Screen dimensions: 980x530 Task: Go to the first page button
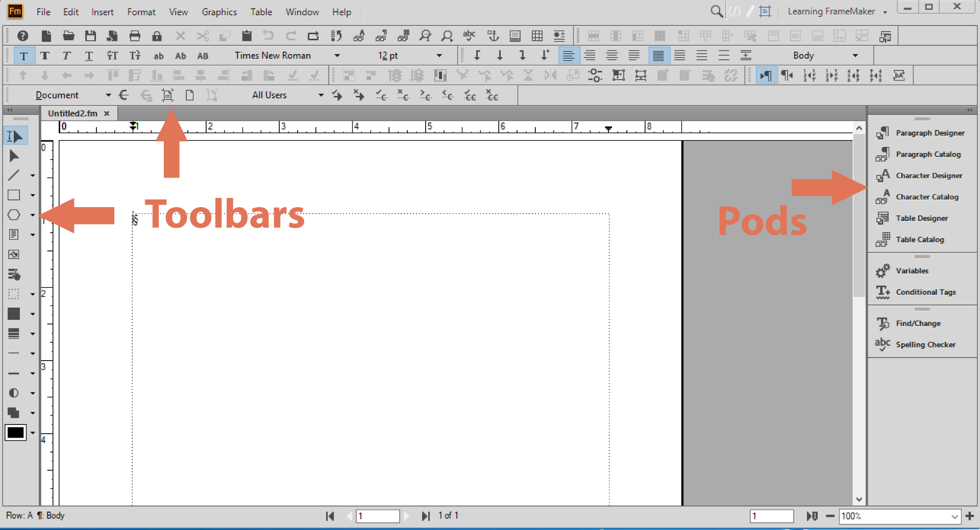click(330, 516)
